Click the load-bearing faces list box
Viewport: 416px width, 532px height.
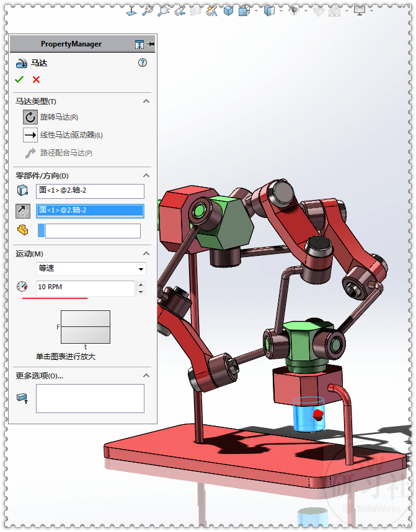tap(90, 398)
